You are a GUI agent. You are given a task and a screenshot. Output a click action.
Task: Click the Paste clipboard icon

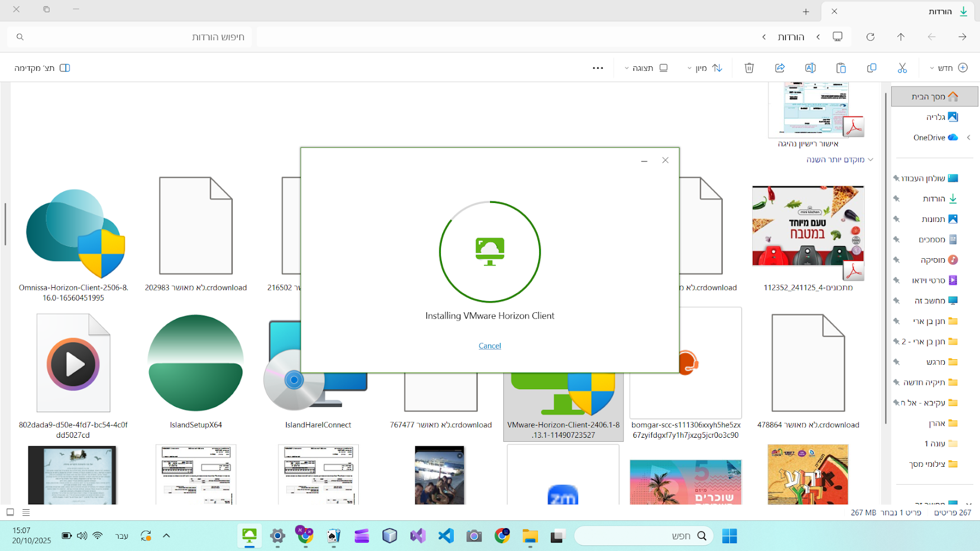841,68
